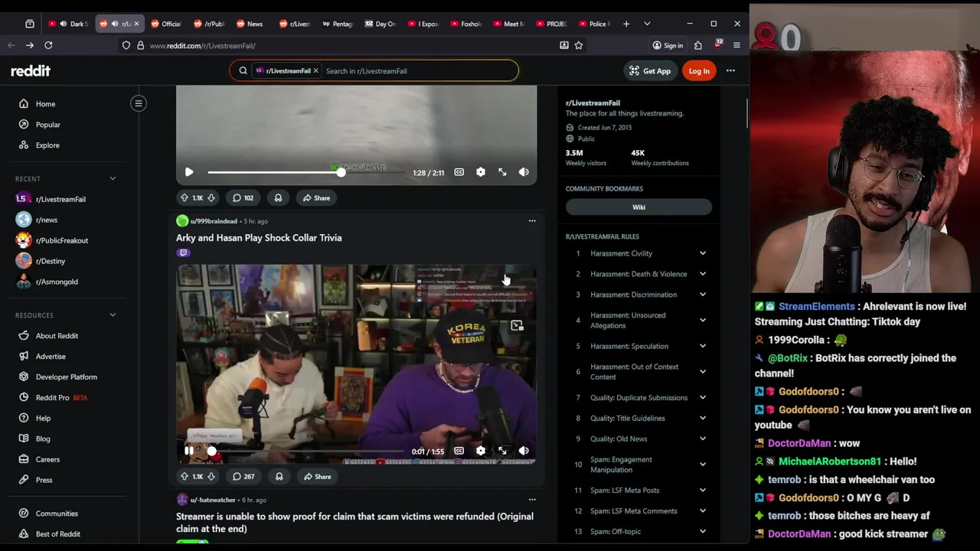
Task: Open the Arky and Hasan video thumbnail
Action: 356,364
